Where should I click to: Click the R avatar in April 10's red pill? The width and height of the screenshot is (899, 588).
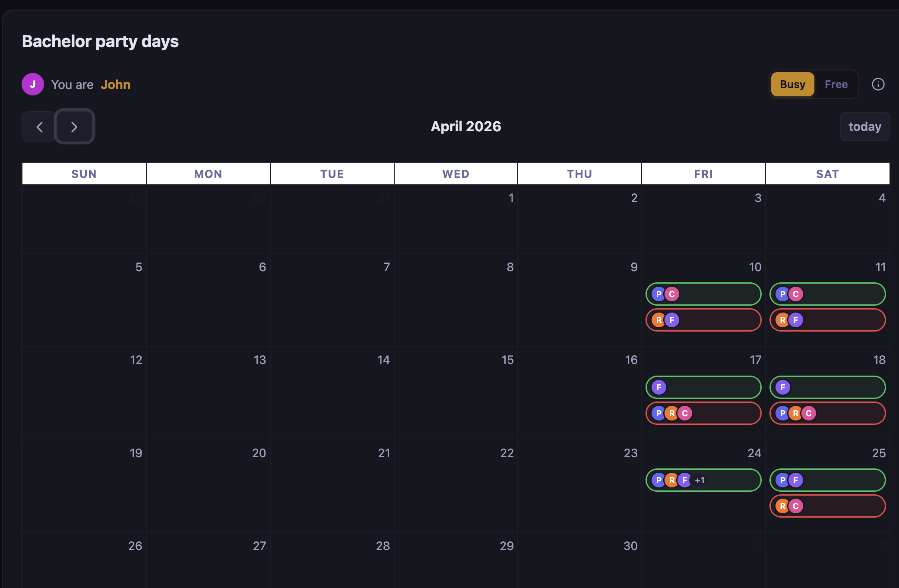point(659,320)
